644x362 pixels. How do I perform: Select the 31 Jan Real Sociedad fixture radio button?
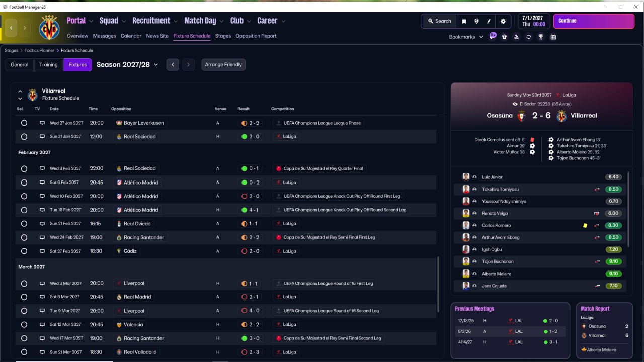point(24,136)
